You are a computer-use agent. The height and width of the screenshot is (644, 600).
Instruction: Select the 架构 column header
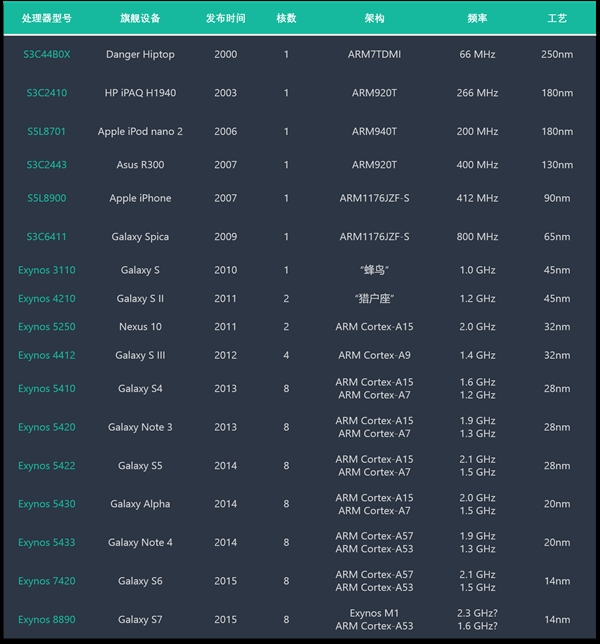click(x=374, y=19)
